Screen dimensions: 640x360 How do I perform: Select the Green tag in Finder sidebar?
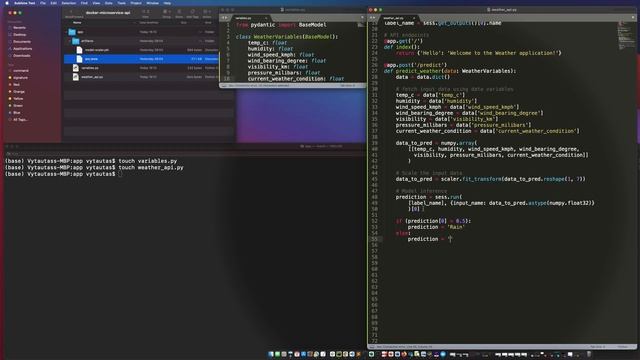(x=18, y=105)
